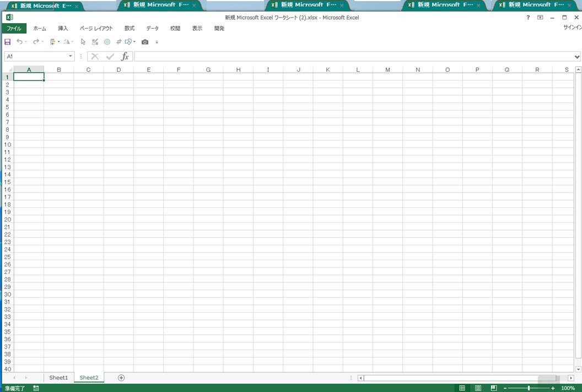Open the Name Box dropdown arrow
Screen dimensions: 582x392
click(71, 56)
